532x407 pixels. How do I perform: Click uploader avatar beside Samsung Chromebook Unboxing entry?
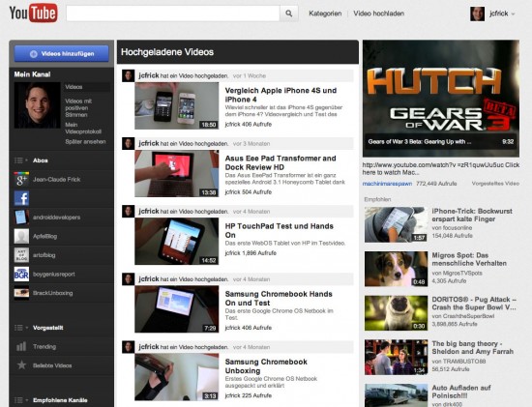(129, 347)
